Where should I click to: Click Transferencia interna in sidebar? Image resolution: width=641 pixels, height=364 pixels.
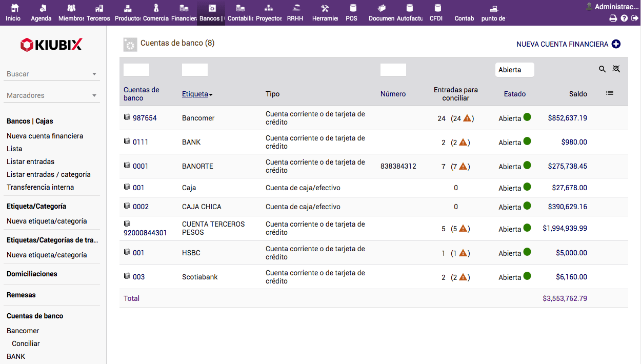40,187
